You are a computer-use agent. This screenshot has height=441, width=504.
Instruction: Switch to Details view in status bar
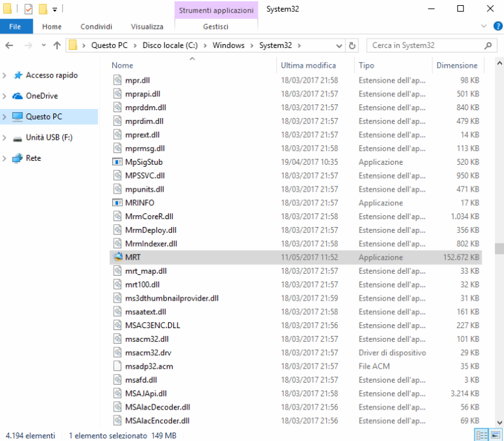(x=481, y=435)
